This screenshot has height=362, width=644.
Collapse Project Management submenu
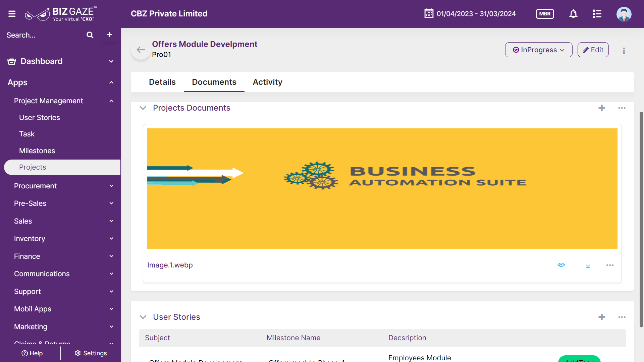coord(111,101)
